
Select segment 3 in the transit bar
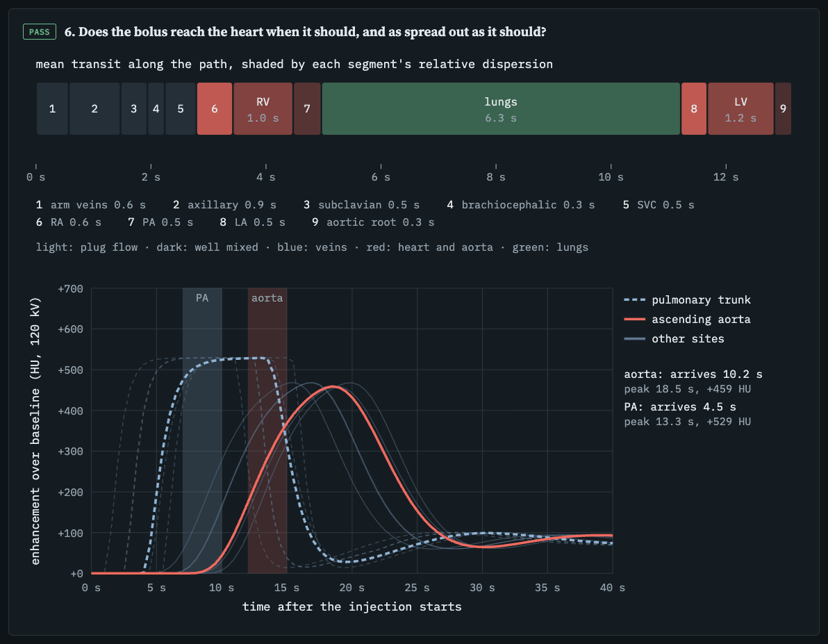(133, 109)
